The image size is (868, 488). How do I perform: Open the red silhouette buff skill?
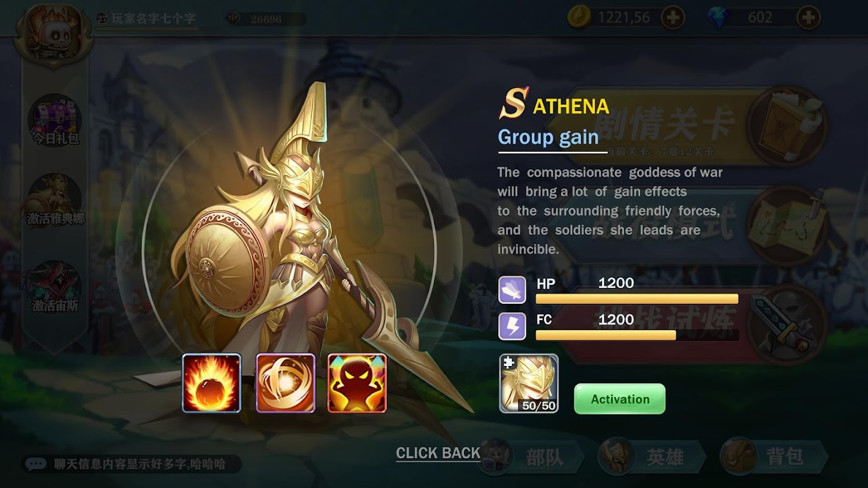[357, 383]
